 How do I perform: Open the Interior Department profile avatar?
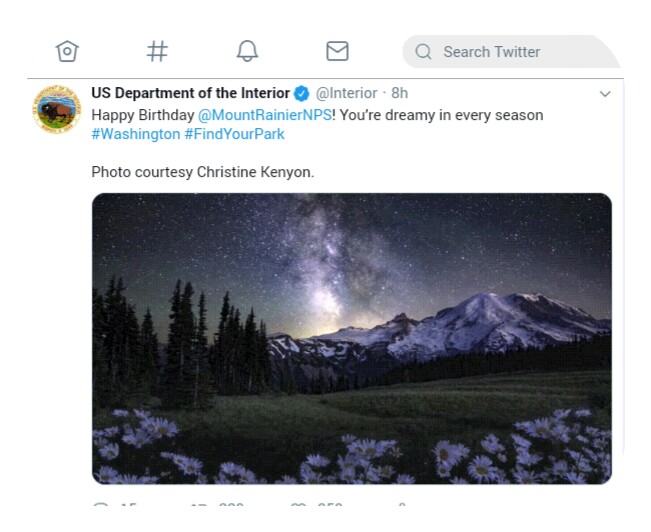point(56,109)
